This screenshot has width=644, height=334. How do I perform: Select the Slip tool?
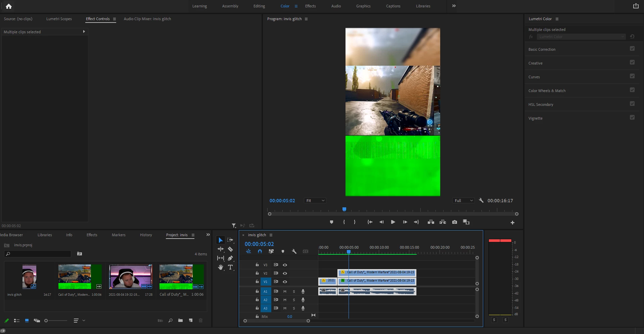coord(221,258)
